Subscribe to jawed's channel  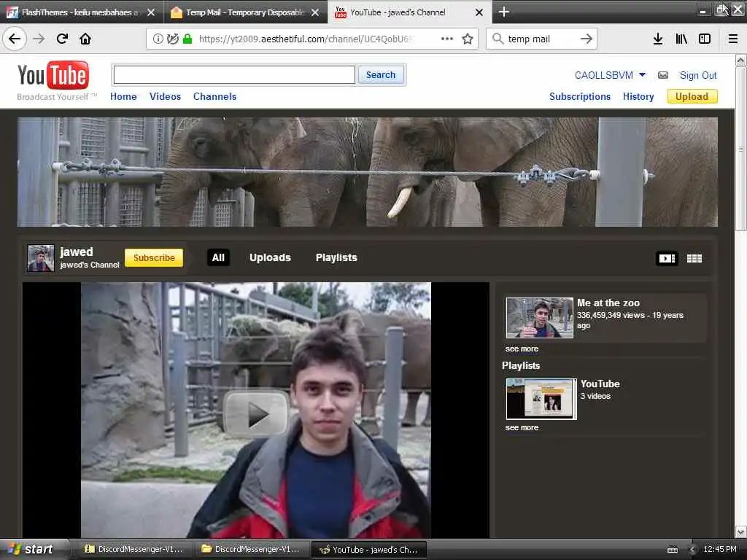pos(154,257)
